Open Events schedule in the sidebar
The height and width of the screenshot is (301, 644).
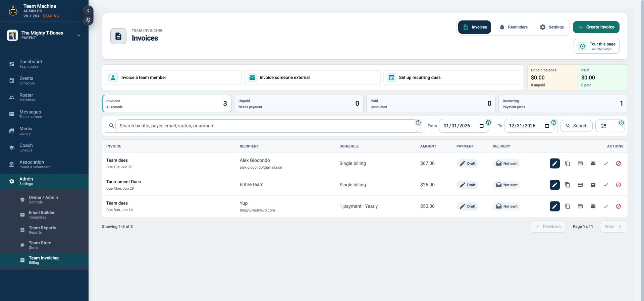pyautogui.click(x=44, y=80)
